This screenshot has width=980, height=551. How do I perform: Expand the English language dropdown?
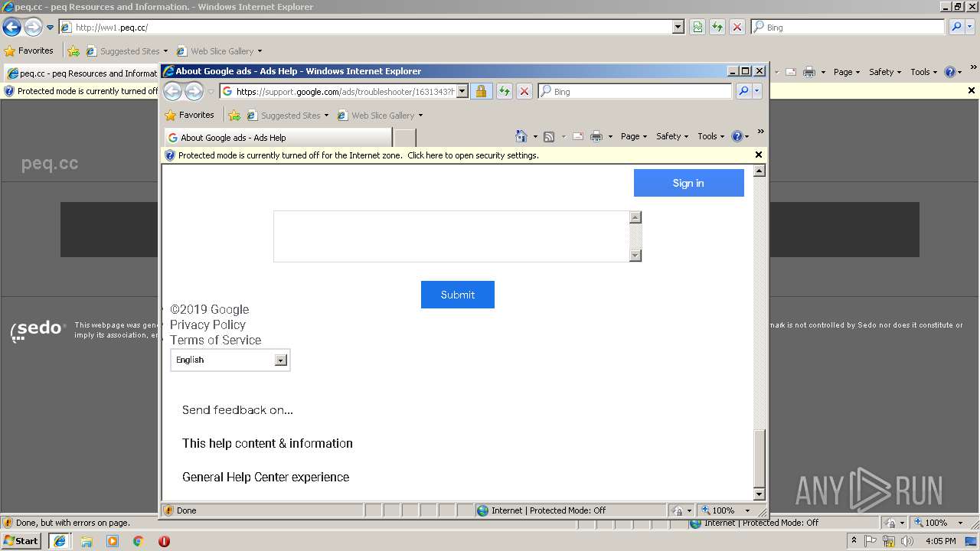click(281, 360)
